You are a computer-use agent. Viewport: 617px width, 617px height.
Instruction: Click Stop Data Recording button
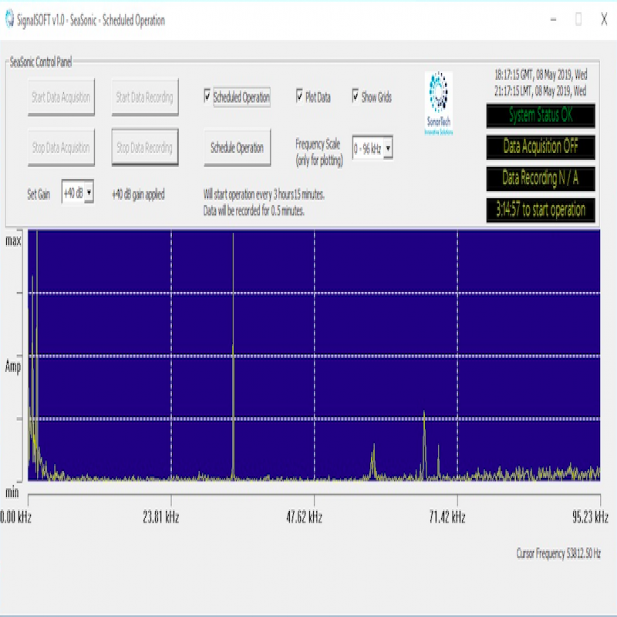click(145, 147)
